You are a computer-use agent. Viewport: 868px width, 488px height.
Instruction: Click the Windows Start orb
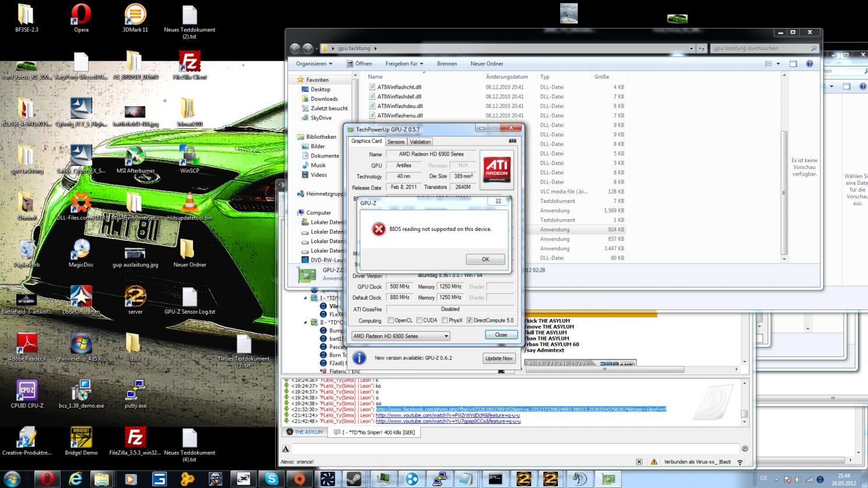click(x=12, y=479)
